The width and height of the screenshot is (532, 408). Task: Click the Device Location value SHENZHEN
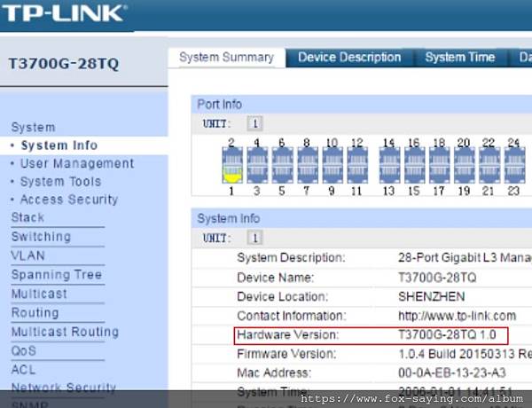pyautogui.click(x=432, y=296)
